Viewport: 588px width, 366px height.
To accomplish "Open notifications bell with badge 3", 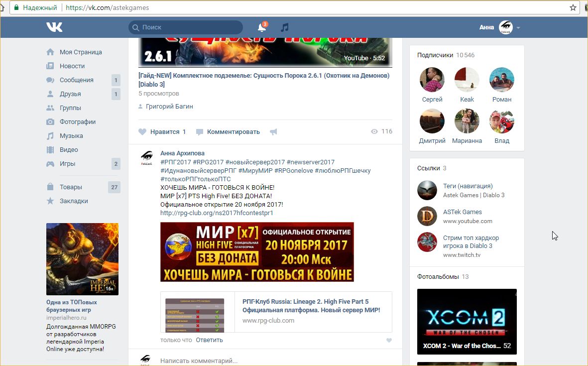I will coord(262,27).
